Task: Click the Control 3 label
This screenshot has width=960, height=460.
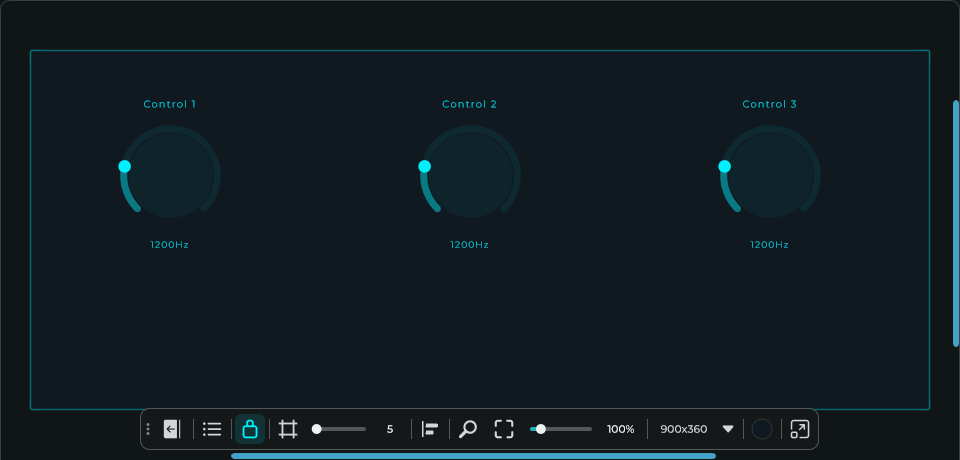Action: pos(770,104)
